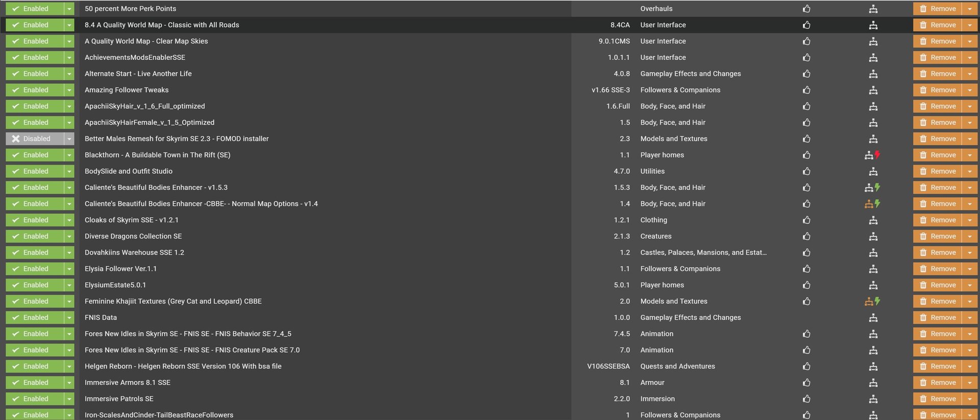Open dependencies icon for A Quality World Map - Clear Map Skies
The height and width of the screenshot is (420, 980).
pos(873,41)
